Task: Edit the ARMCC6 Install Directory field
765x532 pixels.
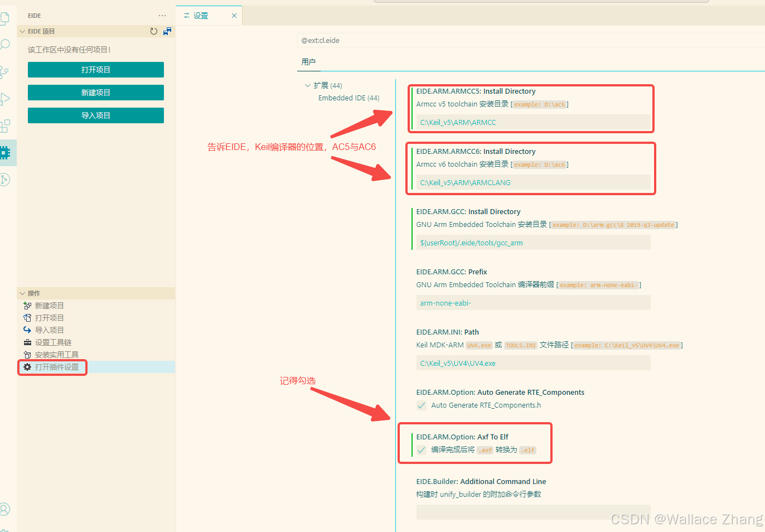Action: pos(533,182)
